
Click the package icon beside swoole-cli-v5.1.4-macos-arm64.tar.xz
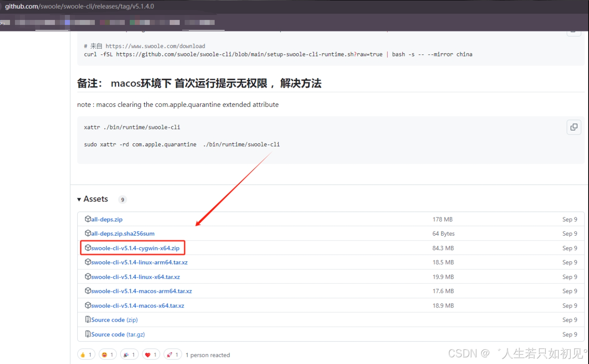tap(88, 291)
